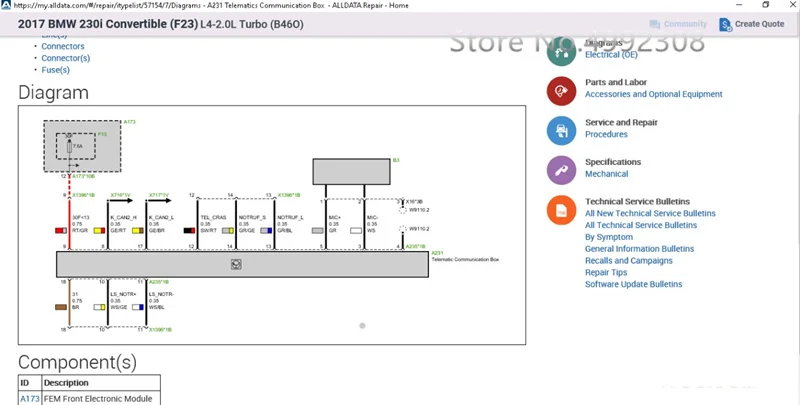Open the orange Technical Service Bulletins icon
800x405 pixels.
pos(561,210)
